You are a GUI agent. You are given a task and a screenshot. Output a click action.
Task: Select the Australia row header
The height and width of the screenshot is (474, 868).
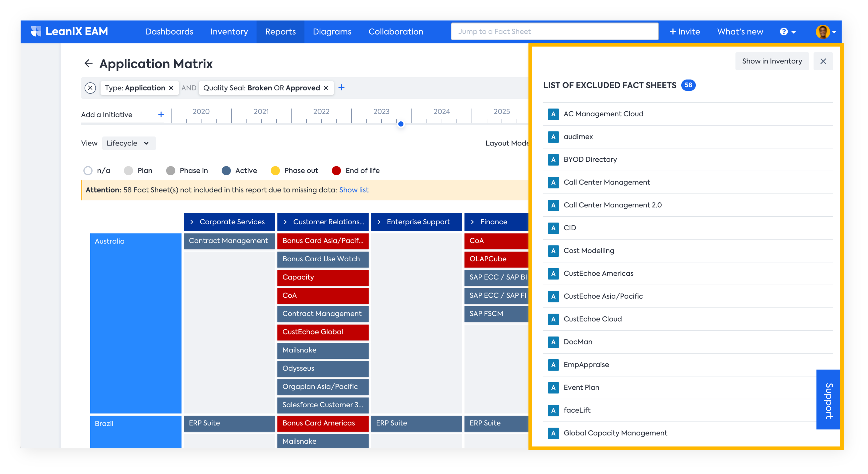pos(135,323)
